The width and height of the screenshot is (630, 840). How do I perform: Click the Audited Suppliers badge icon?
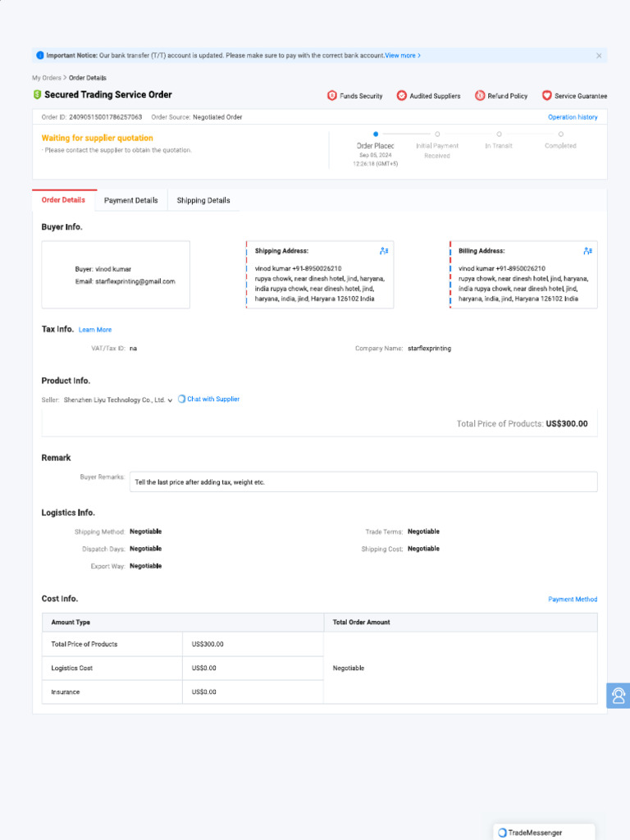(402, 96)
